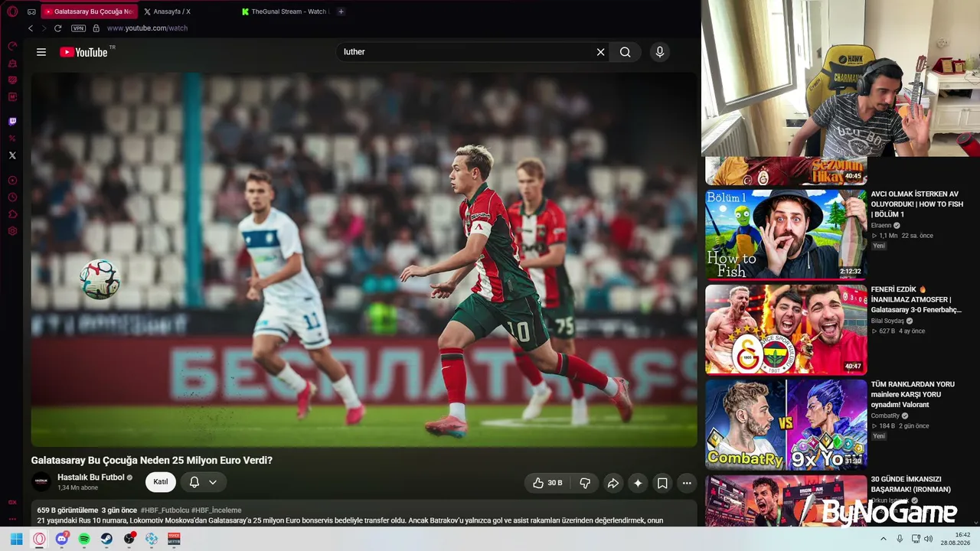Click the video player frame

click(364, 259)
